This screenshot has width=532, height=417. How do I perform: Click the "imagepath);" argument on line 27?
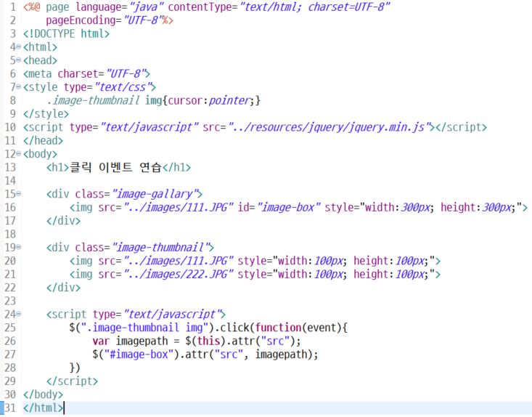(x=287, y=355)
